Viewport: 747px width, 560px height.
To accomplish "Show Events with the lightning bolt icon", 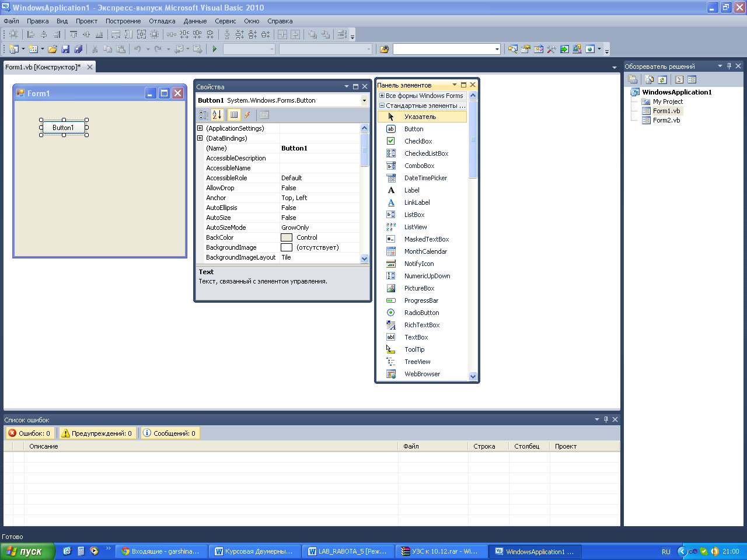I will [x=247, y=115].
